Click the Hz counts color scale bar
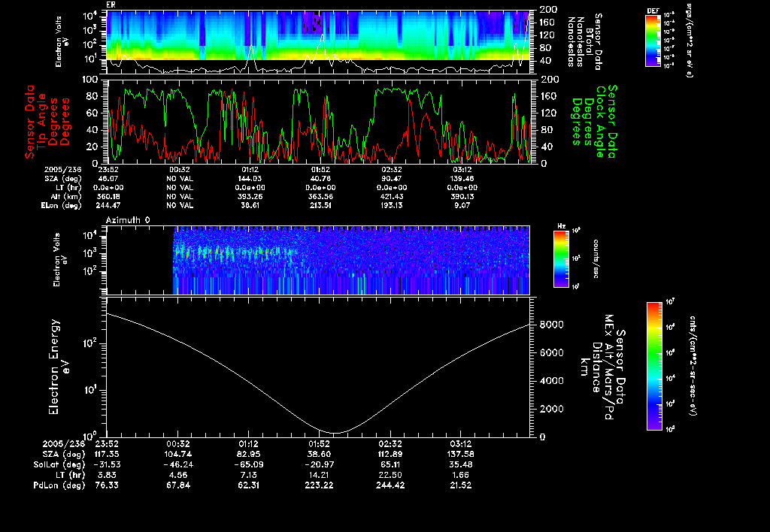Image resolution: width=770 pixels, height=532 pixels. click(560, 258)
